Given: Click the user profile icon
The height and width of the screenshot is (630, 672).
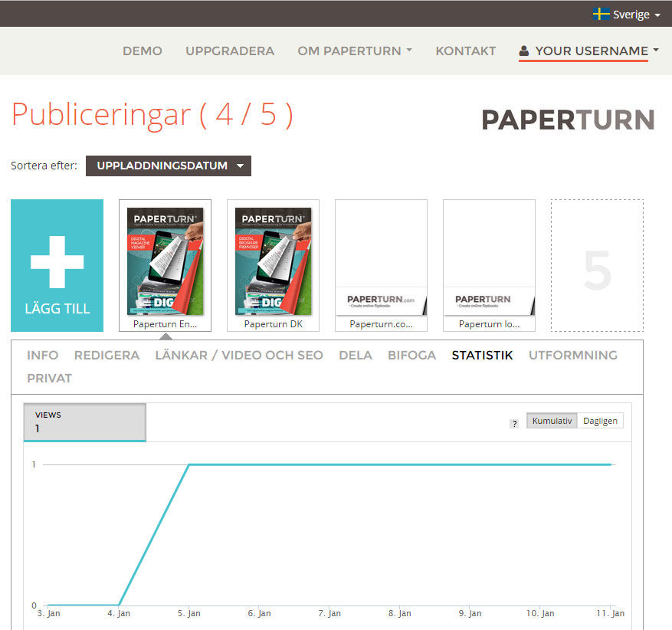Looking at the screenshot, I should tap(523, 51).
